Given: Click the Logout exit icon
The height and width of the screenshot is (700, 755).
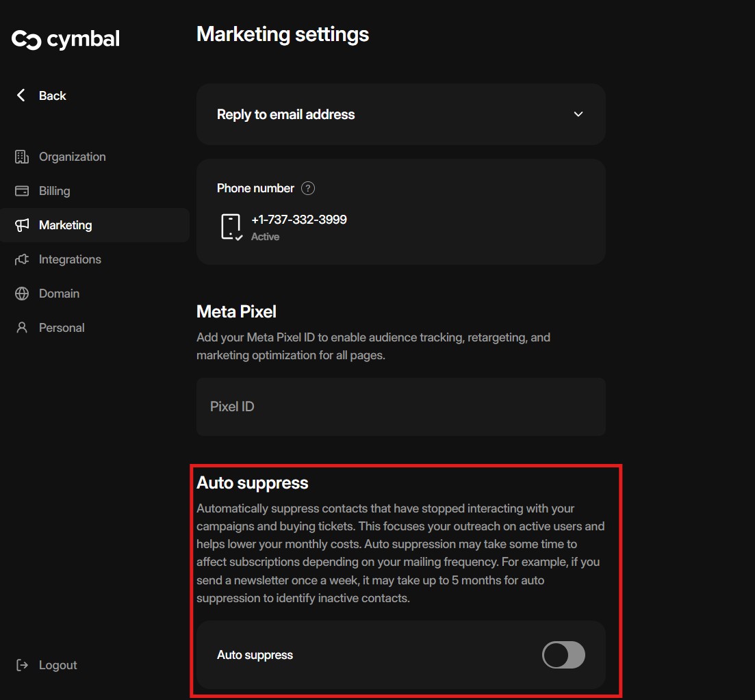Looking at the screenshot, I should [x=22, y=665].
